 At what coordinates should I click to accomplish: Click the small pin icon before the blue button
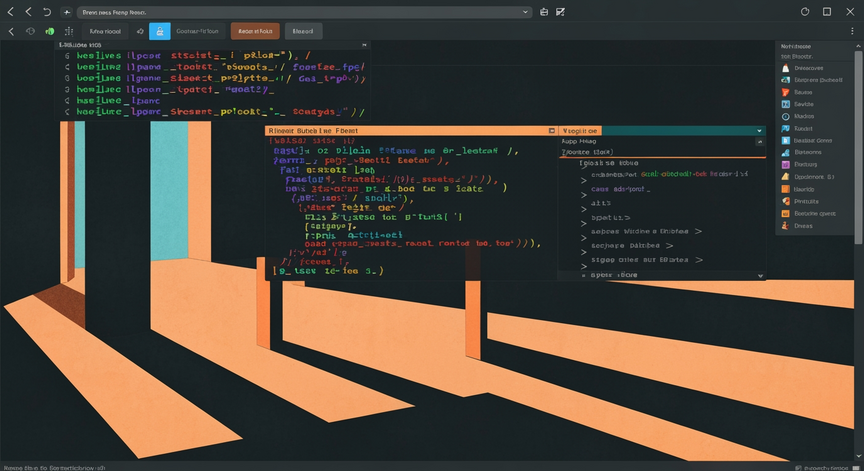pos(140,31)
